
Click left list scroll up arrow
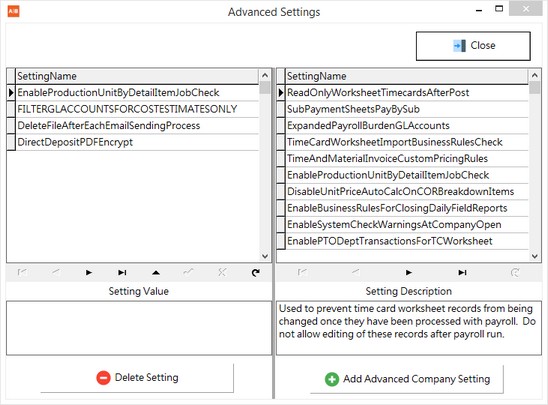click(x=265, y=75)
